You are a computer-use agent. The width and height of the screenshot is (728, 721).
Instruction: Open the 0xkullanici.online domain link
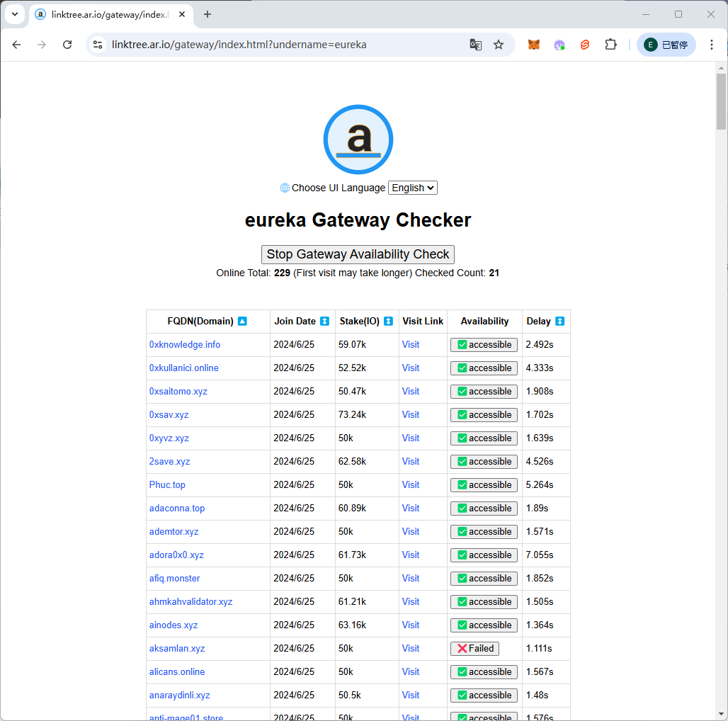pos(183,368)
